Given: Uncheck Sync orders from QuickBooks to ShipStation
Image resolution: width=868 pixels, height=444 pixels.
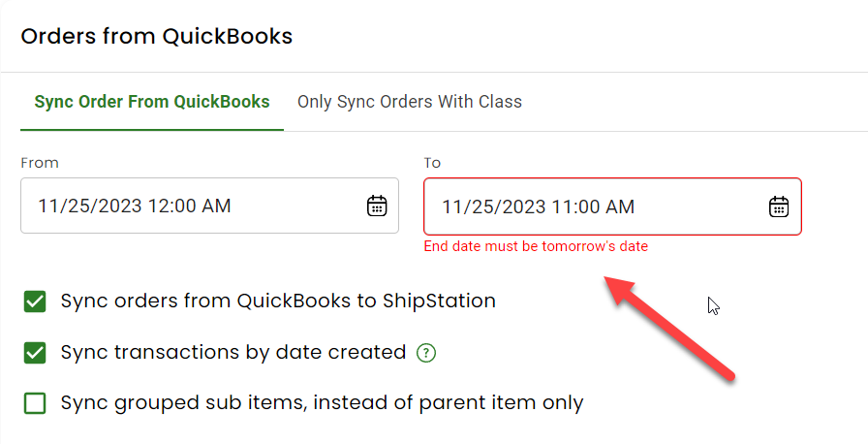Looking at the screenshot, I should pyautogui.click(x=35, y=301).
